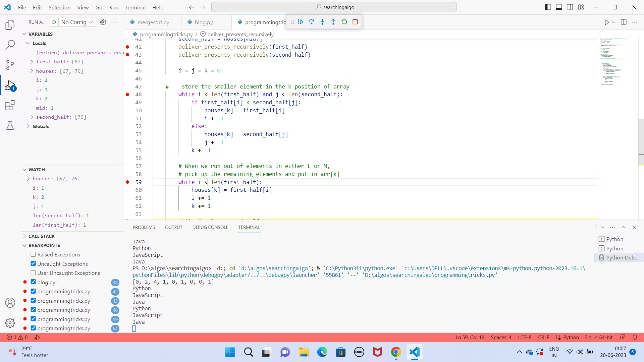This screenshot has height=362, width=644.
Task: Open the Search view in activity bar
Action: [x=10, y=45]
